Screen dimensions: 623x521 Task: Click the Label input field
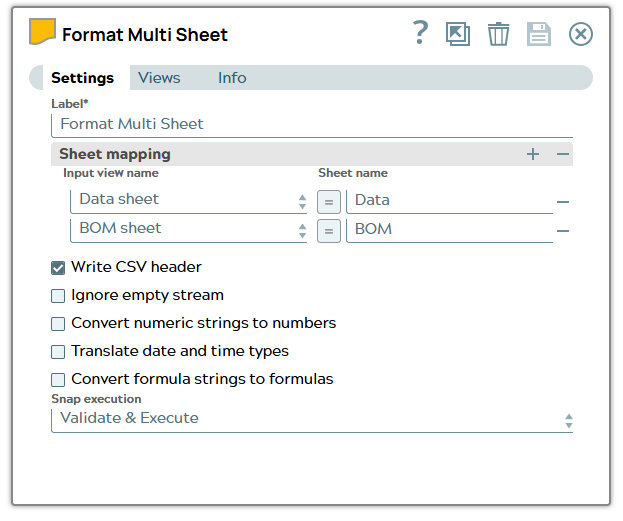pos(312,126)
